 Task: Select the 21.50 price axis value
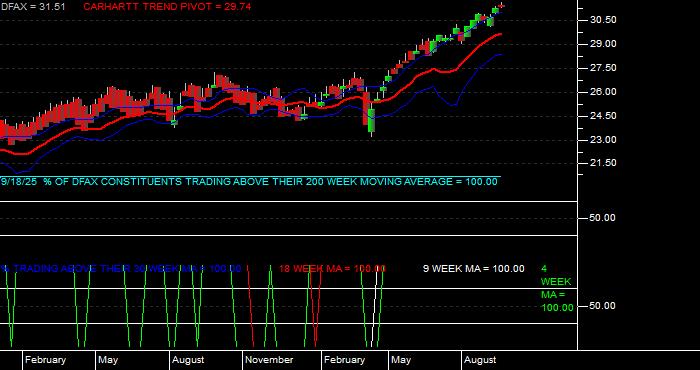click(x=603, y=163)
